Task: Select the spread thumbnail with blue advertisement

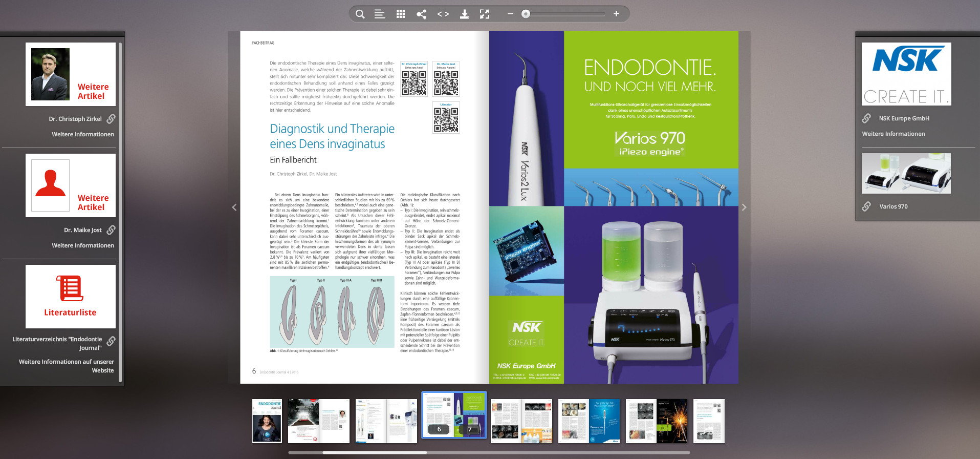Action: click(x=589, y=421)
